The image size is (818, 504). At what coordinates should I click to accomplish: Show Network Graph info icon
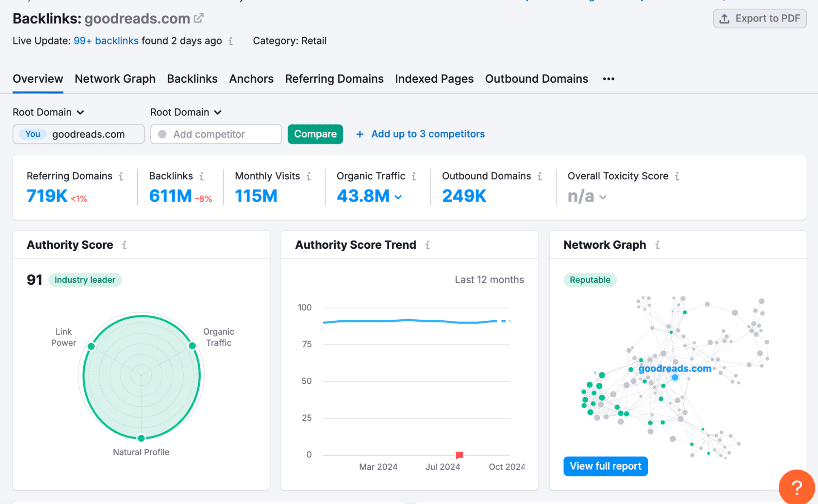pyautogui.click(x=658, y=245)
